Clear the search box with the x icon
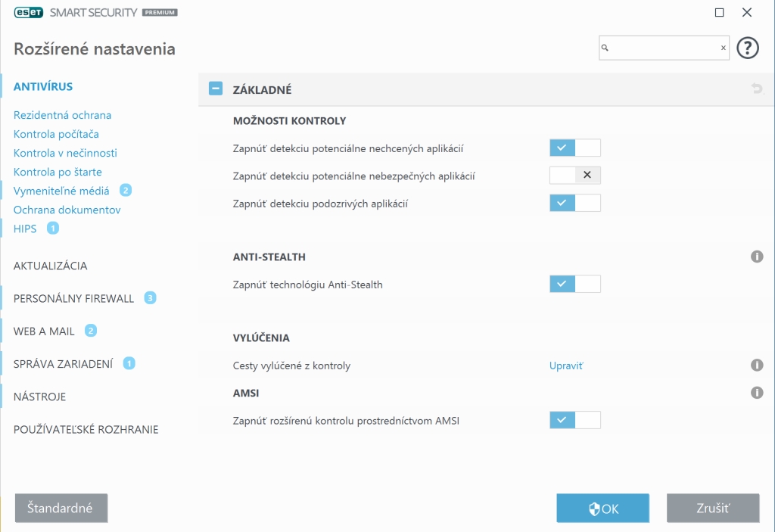Image resolution: width=775 pixels, height=532 pixels. (723, 48)
